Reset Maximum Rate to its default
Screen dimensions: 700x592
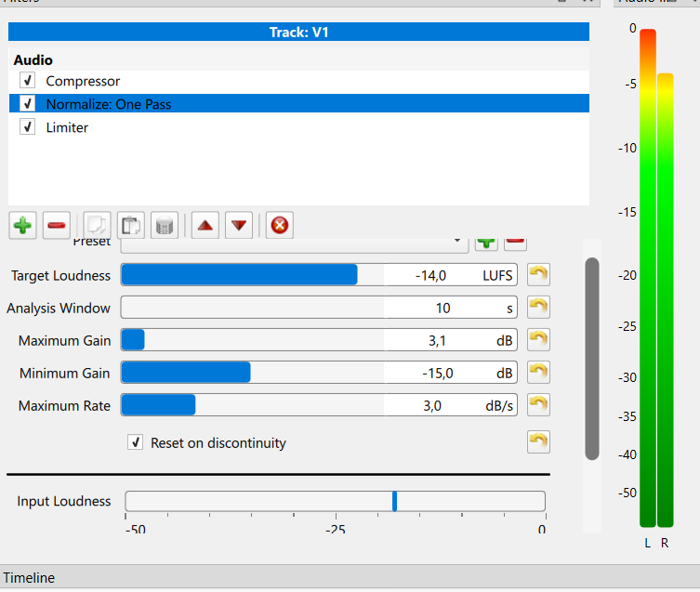(538, 405)
